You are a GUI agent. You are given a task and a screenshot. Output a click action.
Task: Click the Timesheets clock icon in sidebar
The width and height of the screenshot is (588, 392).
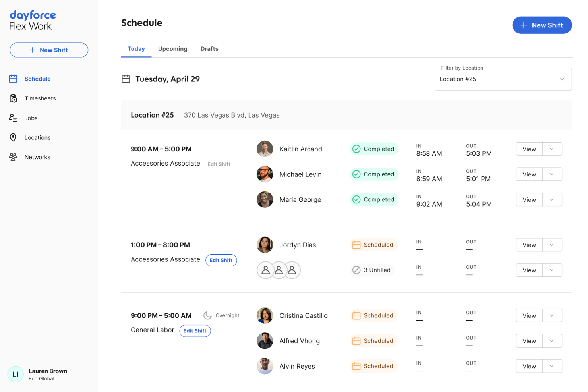(x=13, y=98)
